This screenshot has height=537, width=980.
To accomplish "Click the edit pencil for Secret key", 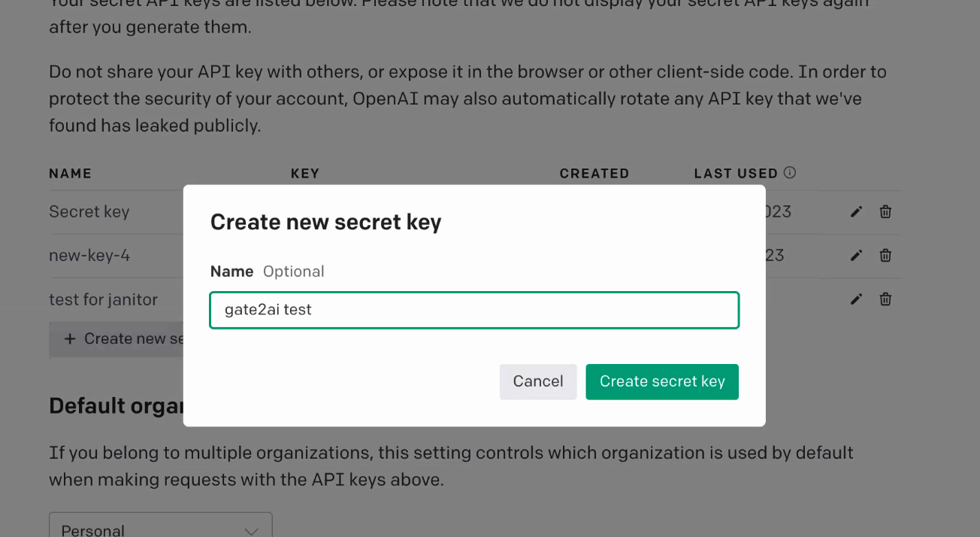I will 856,212.
